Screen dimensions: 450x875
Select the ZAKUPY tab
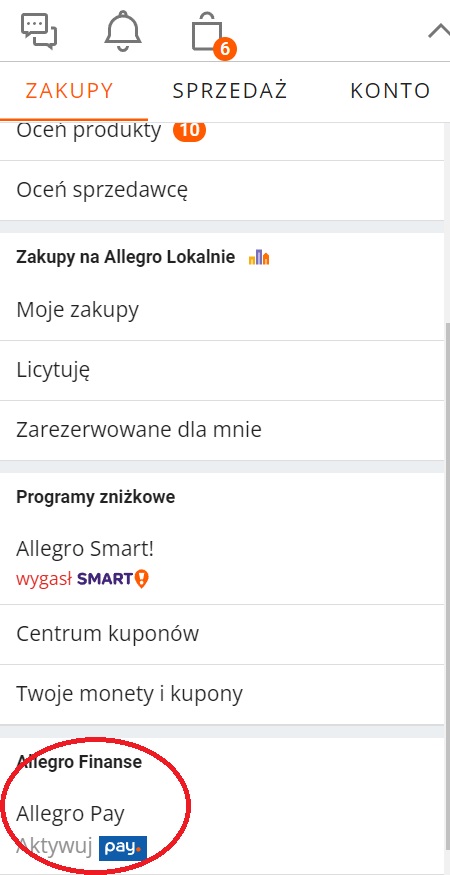70,90
